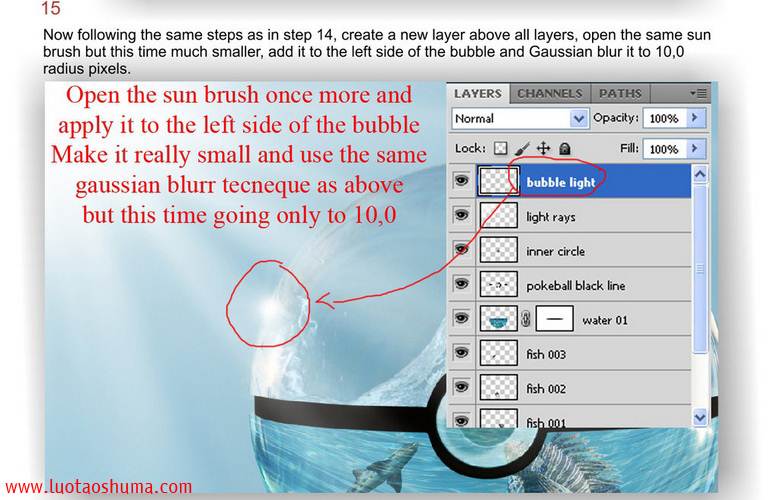Click the bubble light layer name
The height and width of the screenshot is (500, 780).
[561, 183]
